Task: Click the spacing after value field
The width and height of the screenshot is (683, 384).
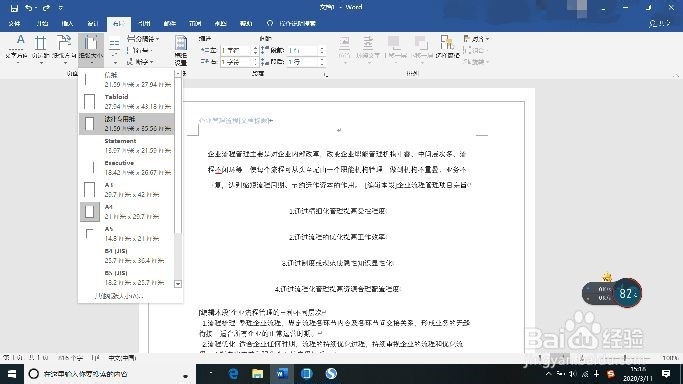Action: 303,62
